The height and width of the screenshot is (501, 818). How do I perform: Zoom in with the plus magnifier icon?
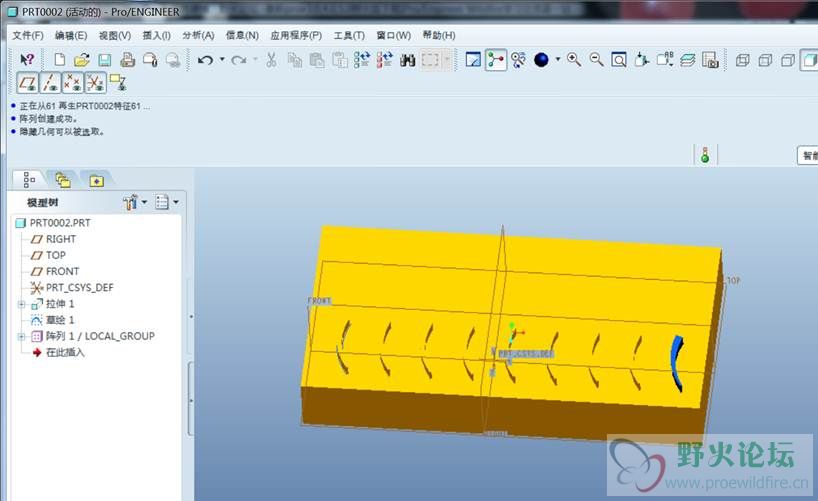(x=574, y=59)
